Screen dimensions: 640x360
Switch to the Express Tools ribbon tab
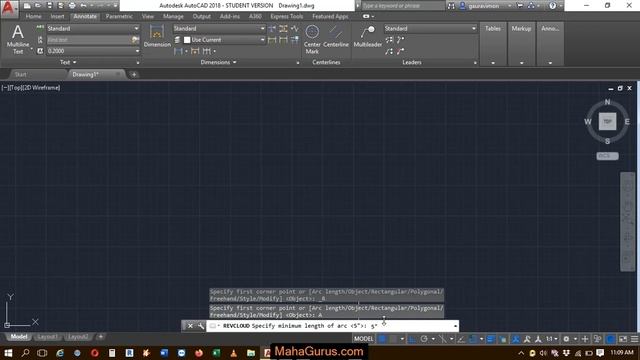click(287, 16)
